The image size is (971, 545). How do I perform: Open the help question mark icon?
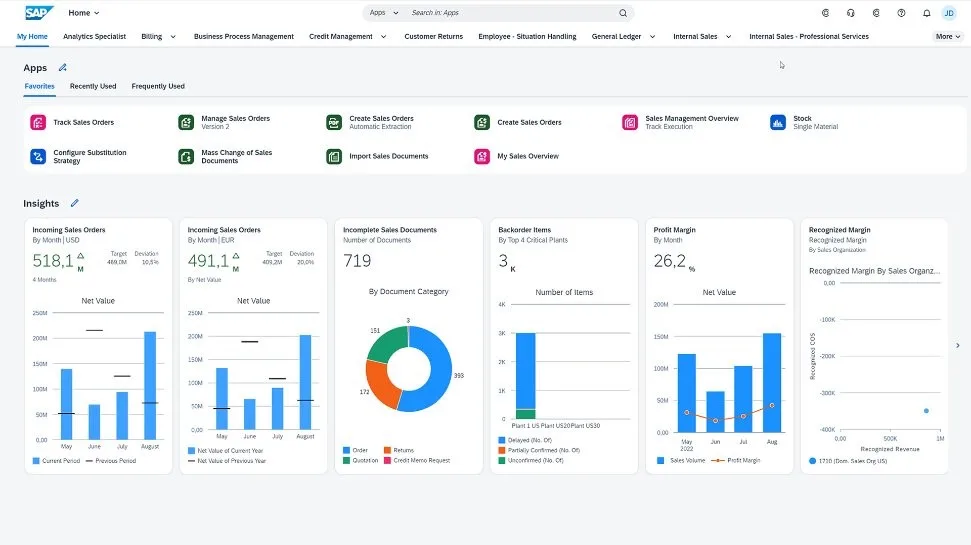(x=901, y=12)
